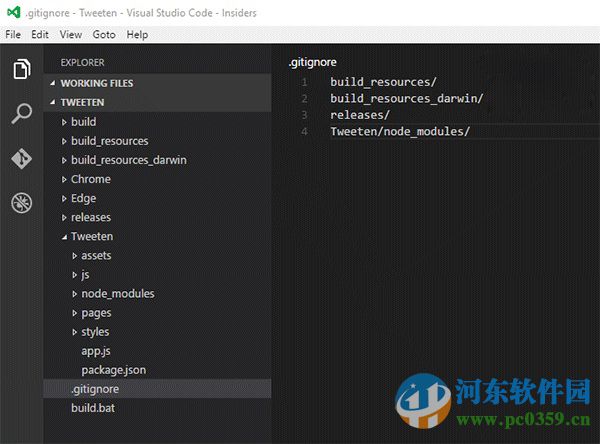Select the assets folder name
This screenshot has height=444, width=600.
pyautogui.click(x=96, y=256)
